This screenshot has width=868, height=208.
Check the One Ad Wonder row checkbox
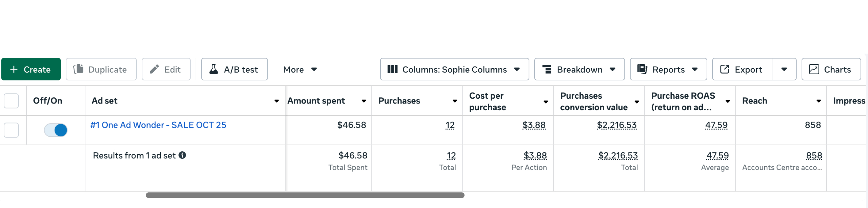pos(11,130)
